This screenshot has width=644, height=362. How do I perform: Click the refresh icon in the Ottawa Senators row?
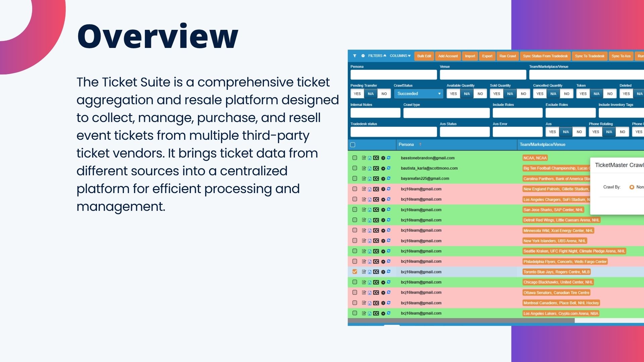pyautogui.click(x=389, y=292)
